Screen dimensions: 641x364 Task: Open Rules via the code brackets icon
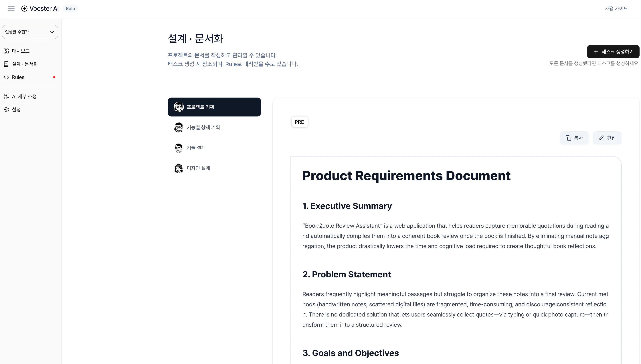7,77
